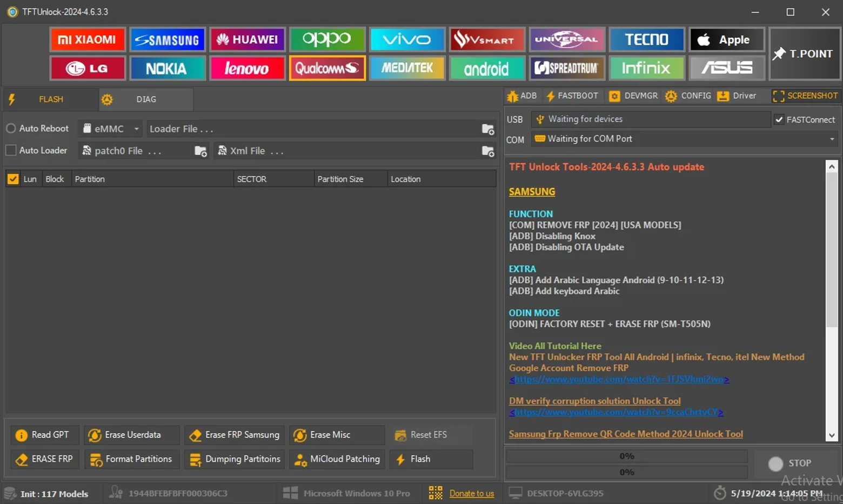
Task: Choose the ASUS brand tile
Action: tap(727, 68)
